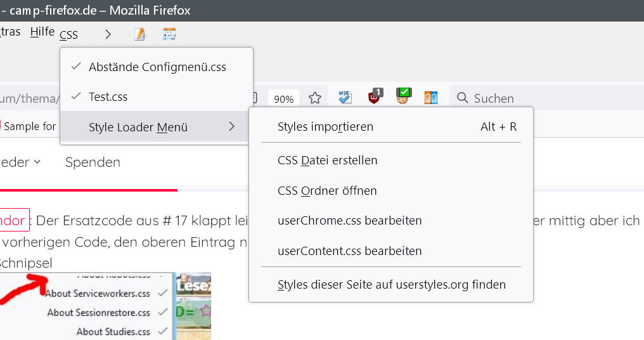The height and width of the screenshot is (340, 644).
Task: Select Styles importieren menu entry
Action: (x=325, y=127)
